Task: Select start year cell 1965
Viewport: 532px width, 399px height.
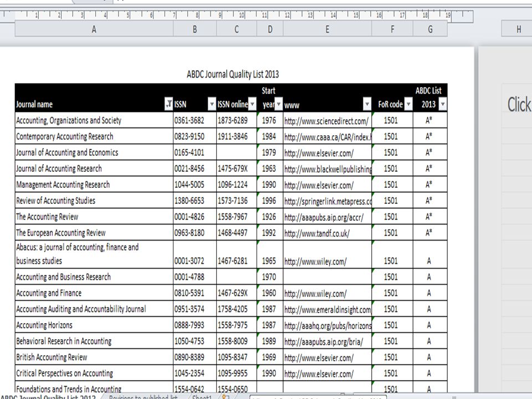Action: pos(270,254)
